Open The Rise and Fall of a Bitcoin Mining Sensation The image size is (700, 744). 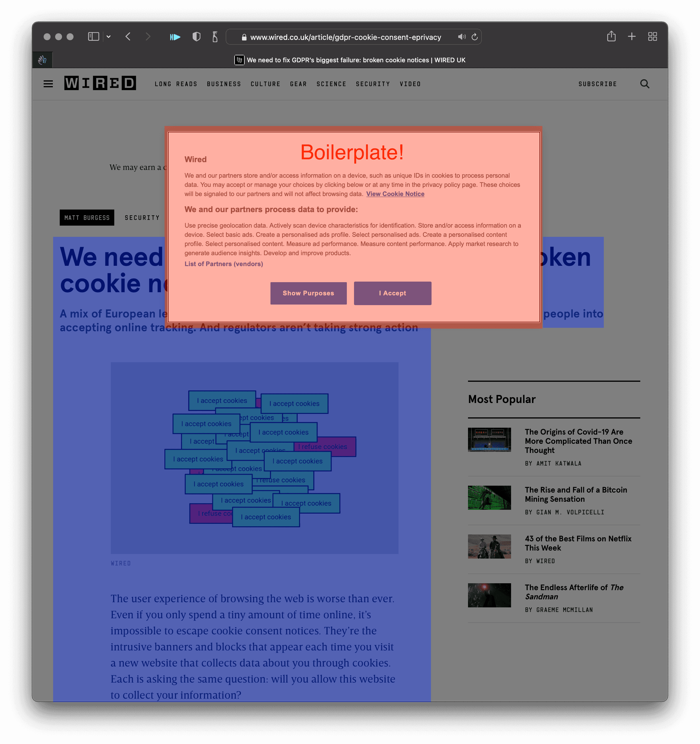[576, 494]
